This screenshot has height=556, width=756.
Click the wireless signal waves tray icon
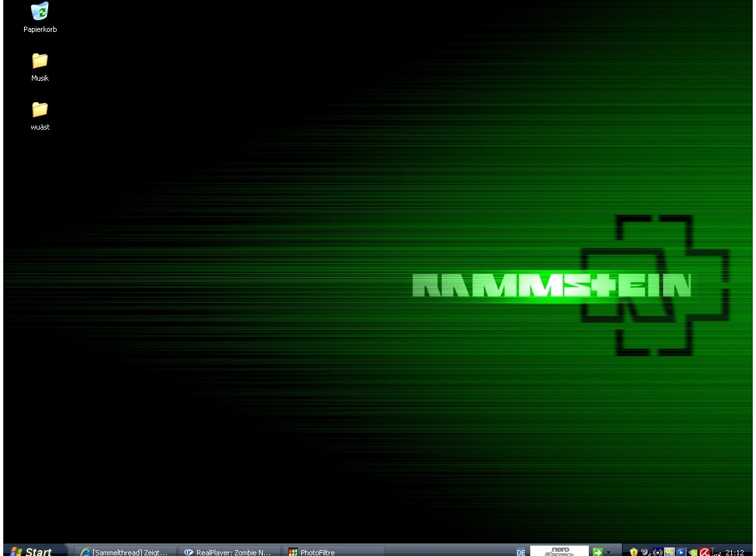click(658, 552)
